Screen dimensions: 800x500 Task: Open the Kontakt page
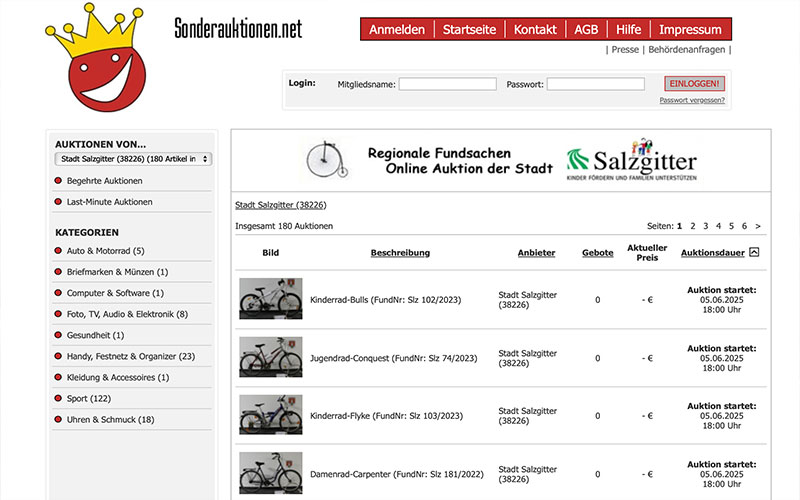click(535, 30)
